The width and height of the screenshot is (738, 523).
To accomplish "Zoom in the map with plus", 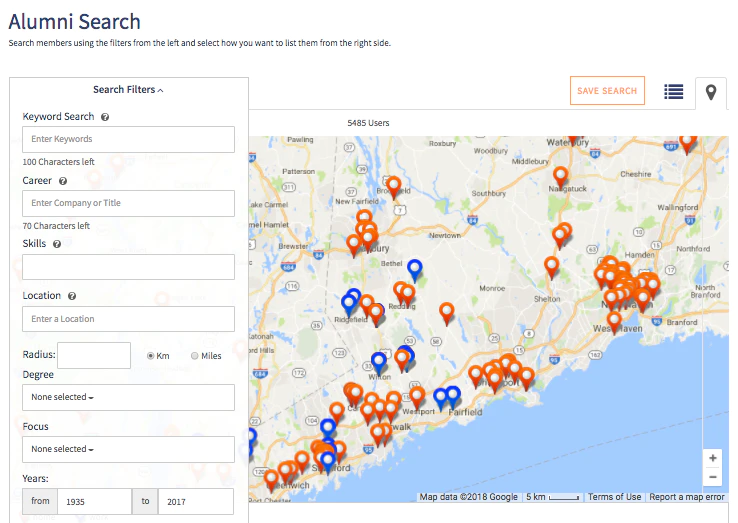I will pos(713,458).
